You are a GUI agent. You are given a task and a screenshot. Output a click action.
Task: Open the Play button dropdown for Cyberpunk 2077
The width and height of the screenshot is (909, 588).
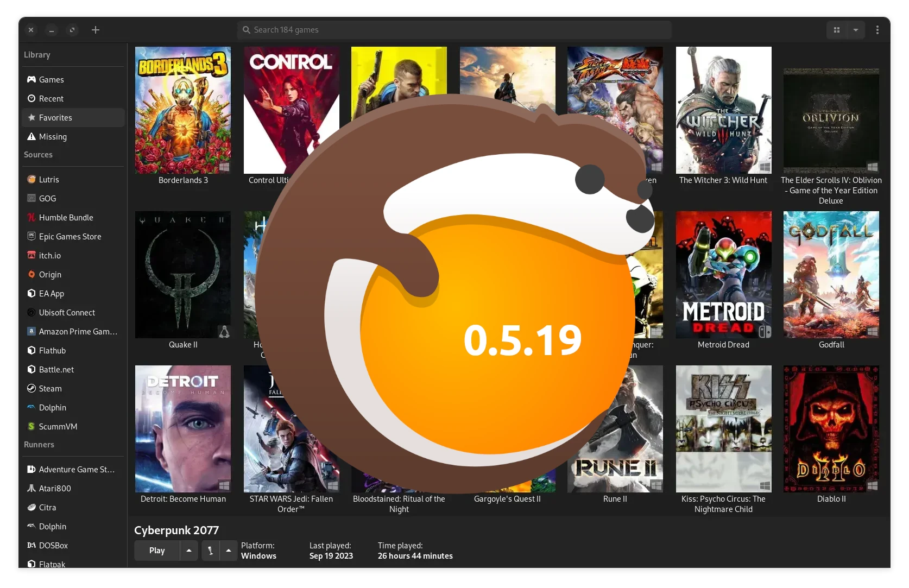(x=188, y=550)
